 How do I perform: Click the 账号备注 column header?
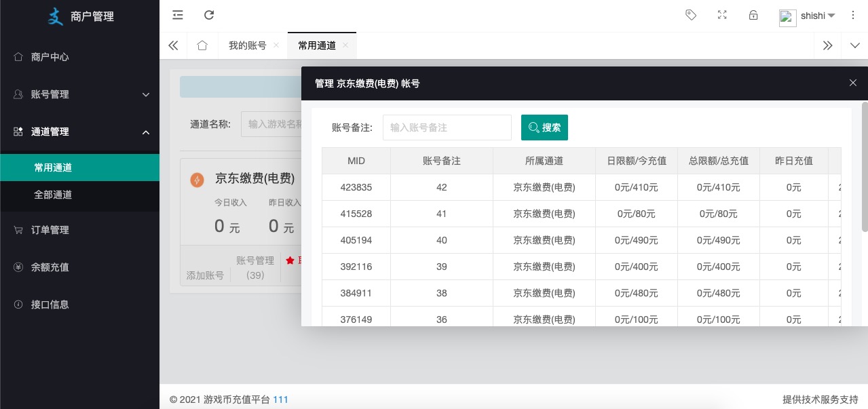pos(442,161)
